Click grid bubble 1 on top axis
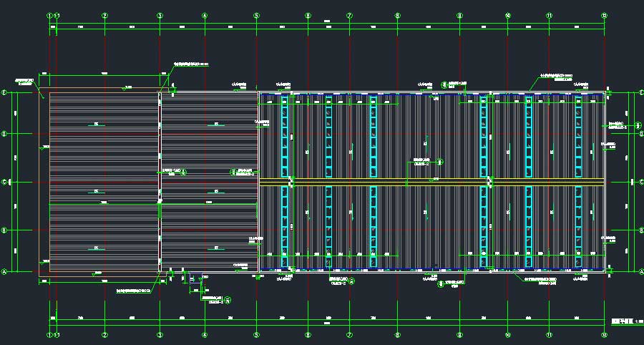Viewport: 644px width, 345px height. point(49,14)
